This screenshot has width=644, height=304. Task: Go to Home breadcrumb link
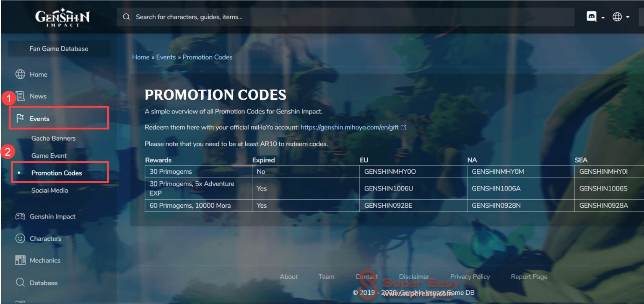141,57
